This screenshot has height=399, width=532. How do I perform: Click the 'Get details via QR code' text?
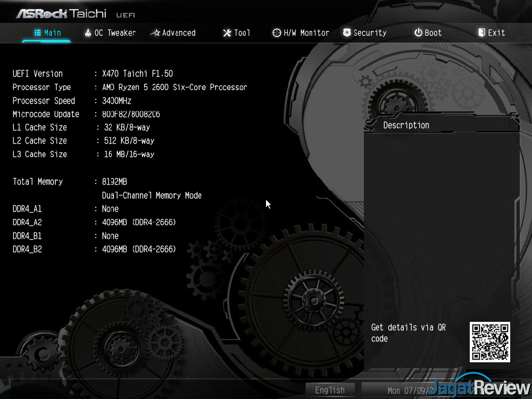[x=408, y=333]
